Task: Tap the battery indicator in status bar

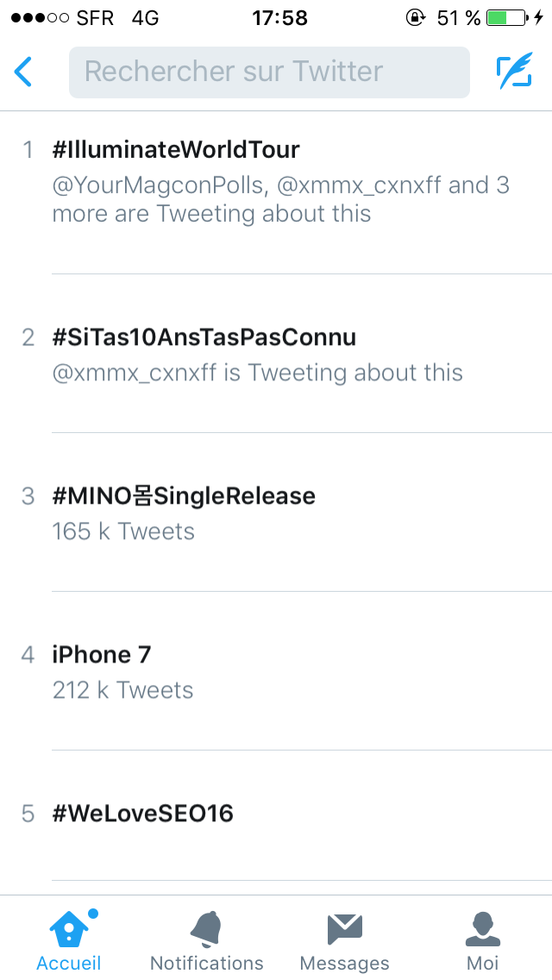Action: (506, 17)
